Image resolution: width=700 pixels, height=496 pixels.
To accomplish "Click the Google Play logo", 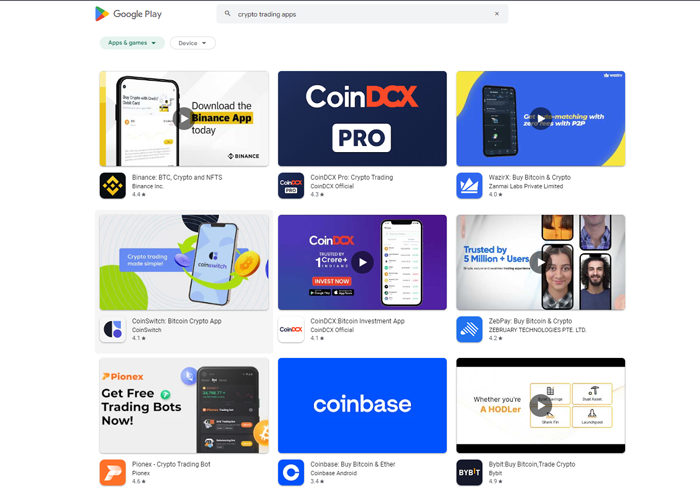I will pos(129,14).
